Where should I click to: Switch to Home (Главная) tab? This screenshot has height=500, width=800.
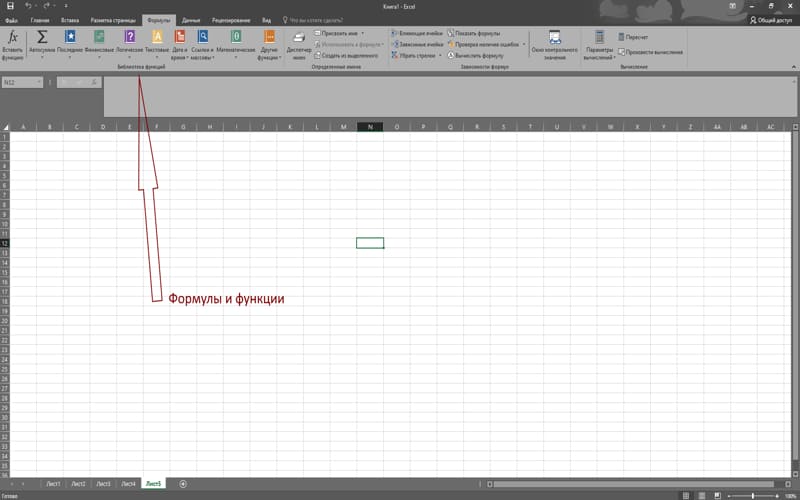tap(40, 20)
